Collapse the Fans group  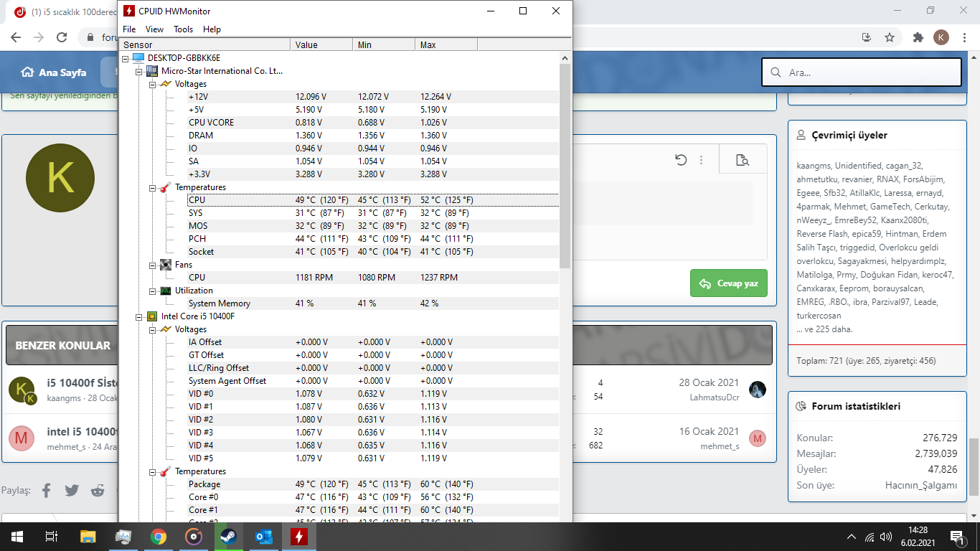coord(153,265)
